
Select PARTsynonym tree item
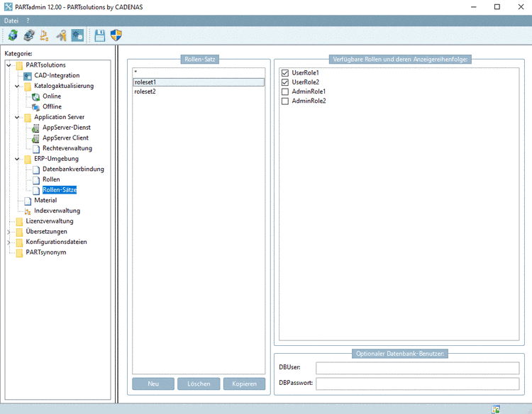(x=46, y=252)
